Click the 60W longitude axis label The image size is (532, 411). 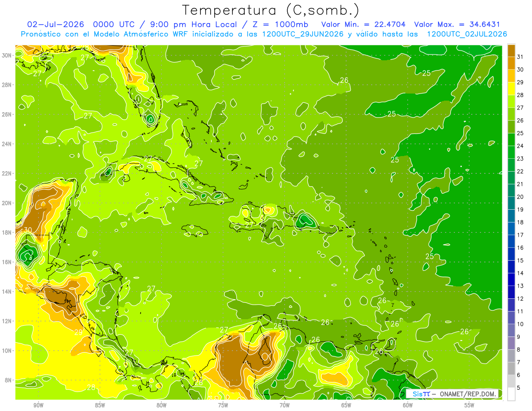coord(408,405)
